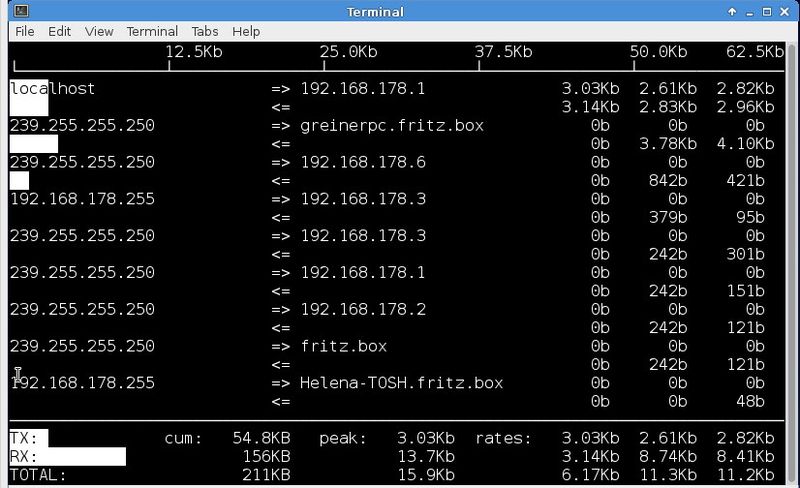Click the 6.17Kb total rate
800x488 pixels.
(590, 475)
